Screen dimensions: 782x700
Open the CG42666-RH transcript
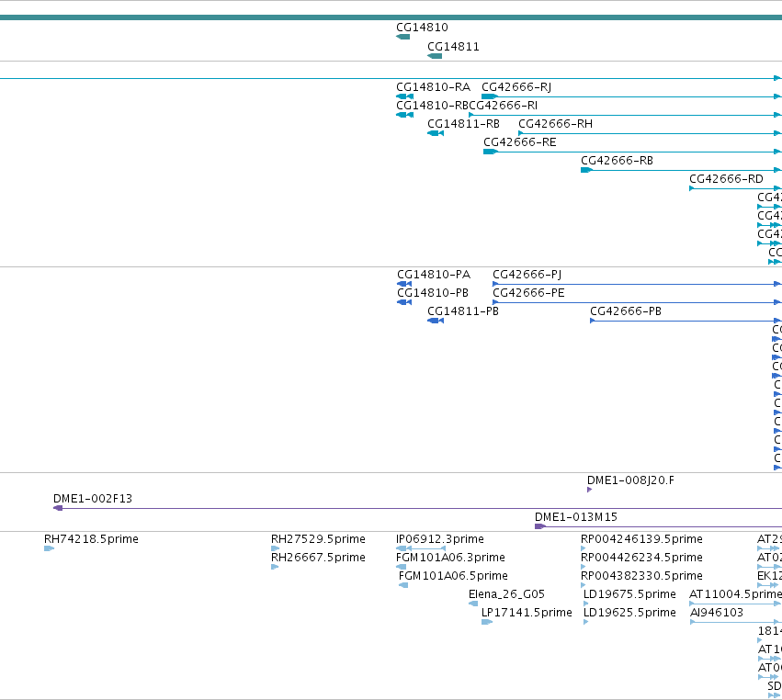coord(555,124)
